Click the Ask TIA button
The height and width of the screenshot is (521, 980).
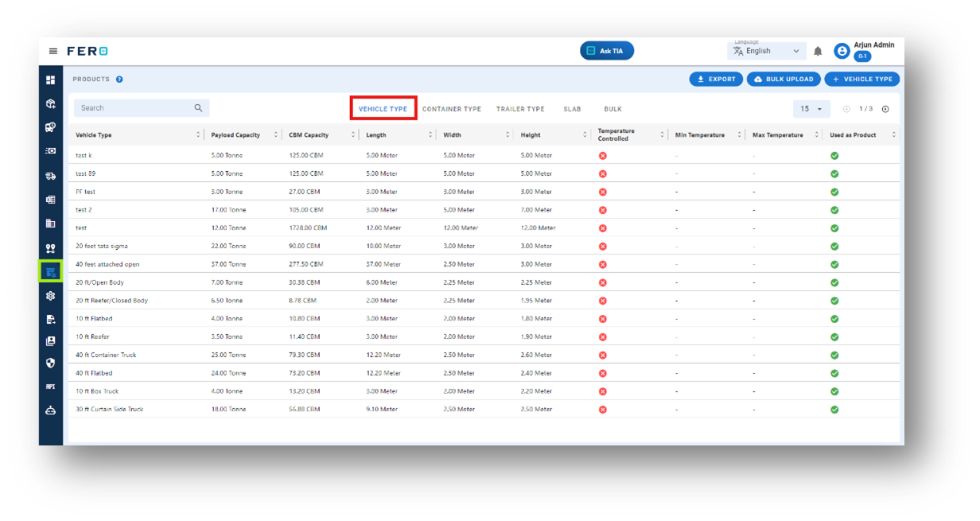[607, 51]
